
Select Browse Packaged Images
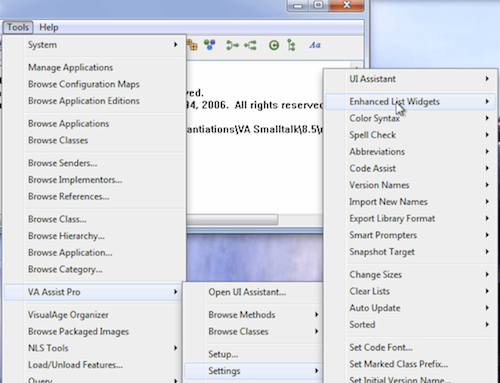click(x=94, y=331)
